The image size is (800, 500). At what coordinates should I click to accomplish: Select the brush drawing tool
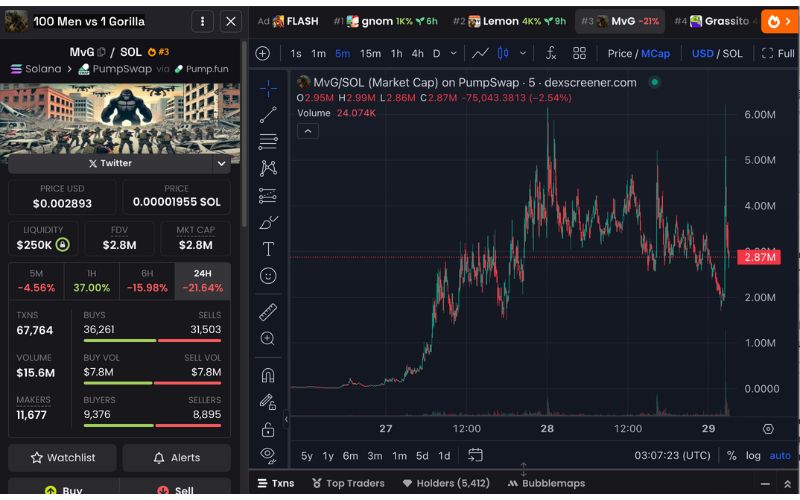click(268, 222)
